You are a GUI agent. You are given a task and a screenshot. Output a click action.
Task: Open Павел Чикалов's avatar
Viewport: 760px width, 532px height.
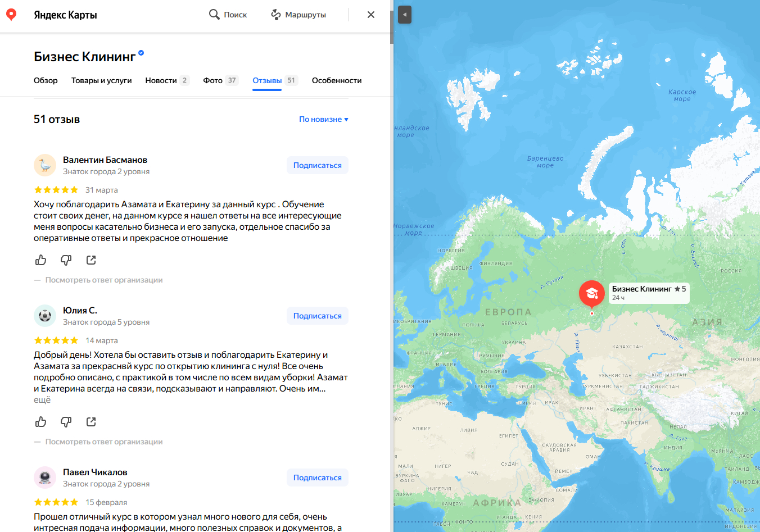(45, 478)
